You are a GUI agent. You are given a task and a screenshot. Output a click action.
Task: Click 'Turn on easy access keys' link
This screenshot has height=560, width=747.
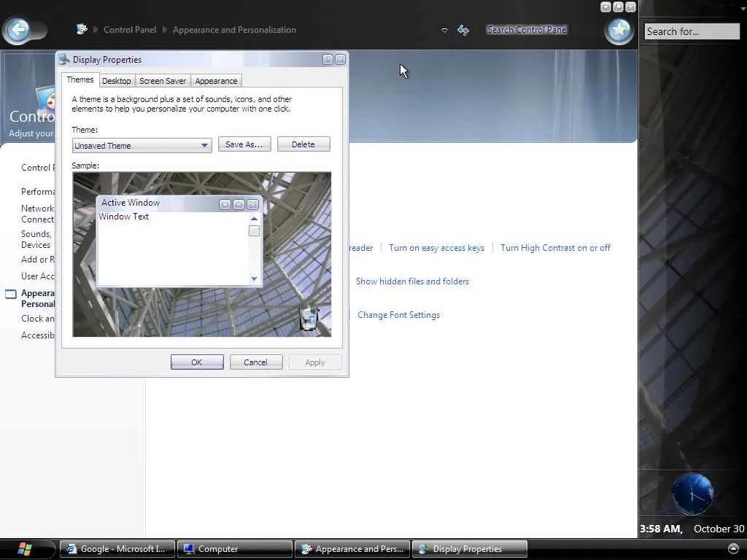(436, 248)
